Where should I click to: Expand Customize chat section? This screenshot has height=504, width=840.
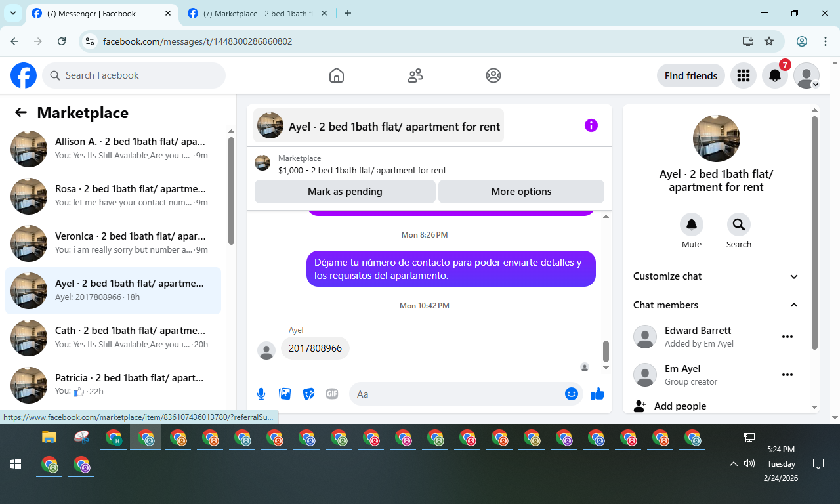(717, 276)
